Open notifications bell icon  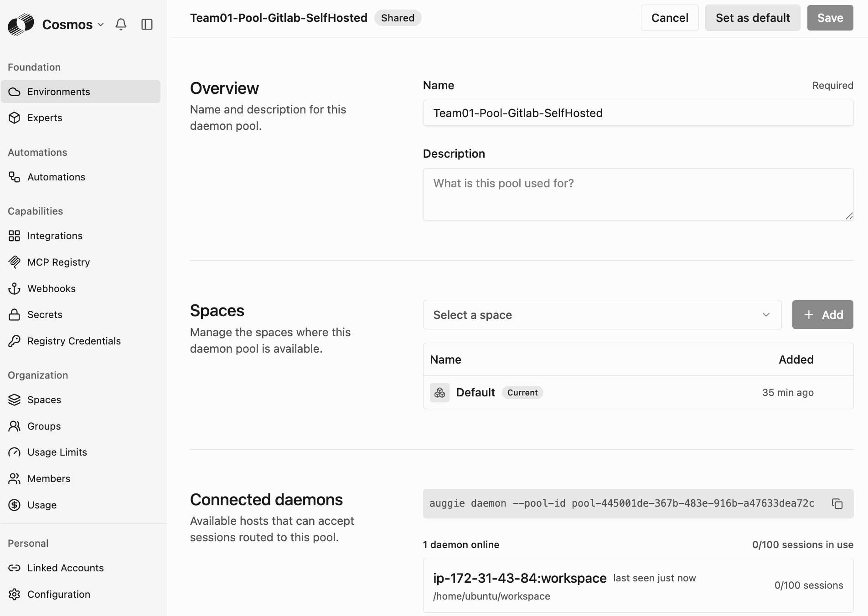coord(121,24)
